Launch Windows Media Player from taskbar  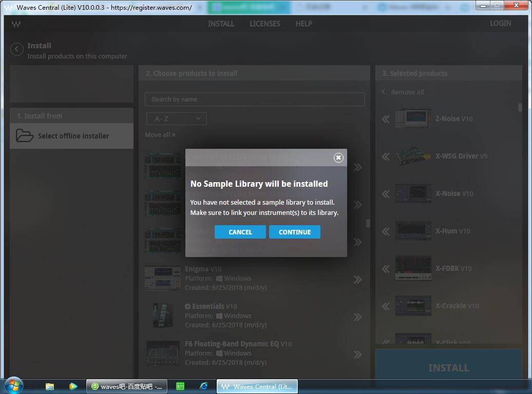(x=73, y=386)
